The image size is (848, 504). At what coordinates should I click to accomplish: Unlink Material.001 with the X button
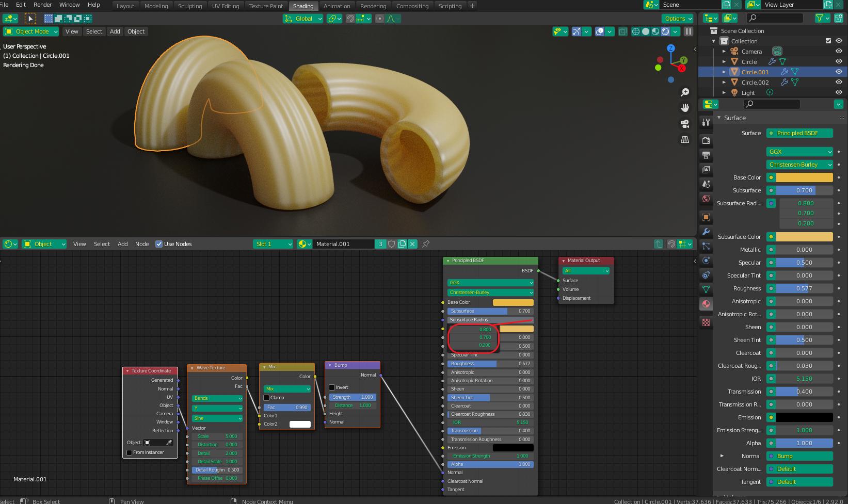point(412,244)
